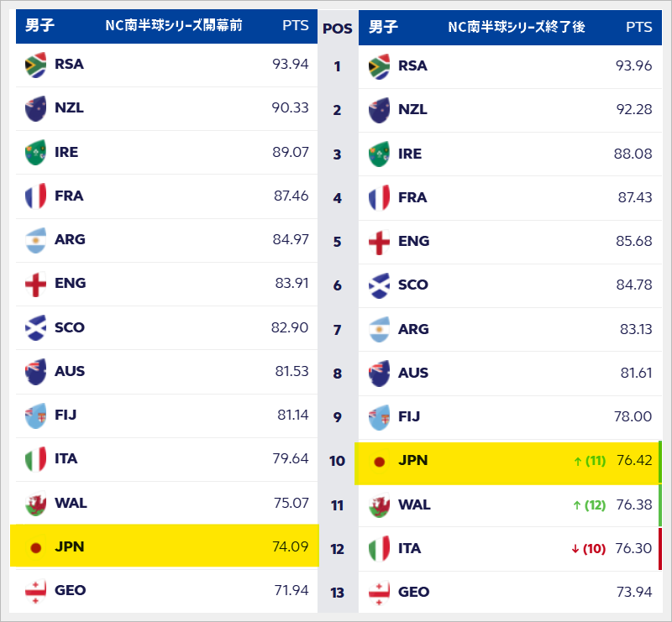Open the ENG team name in the right table
The width and height of the screenshot is (672, 622).
coord(413,241)
